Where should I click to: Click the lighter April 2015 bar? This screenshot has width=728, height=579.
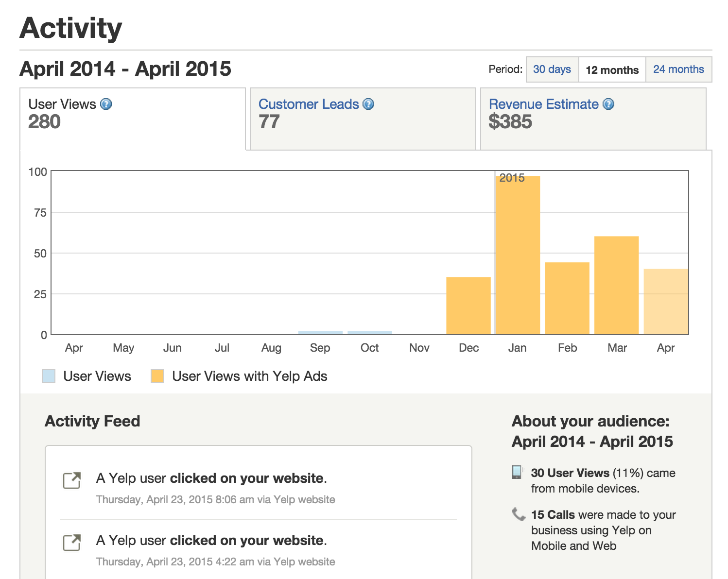tap(666, 302)
